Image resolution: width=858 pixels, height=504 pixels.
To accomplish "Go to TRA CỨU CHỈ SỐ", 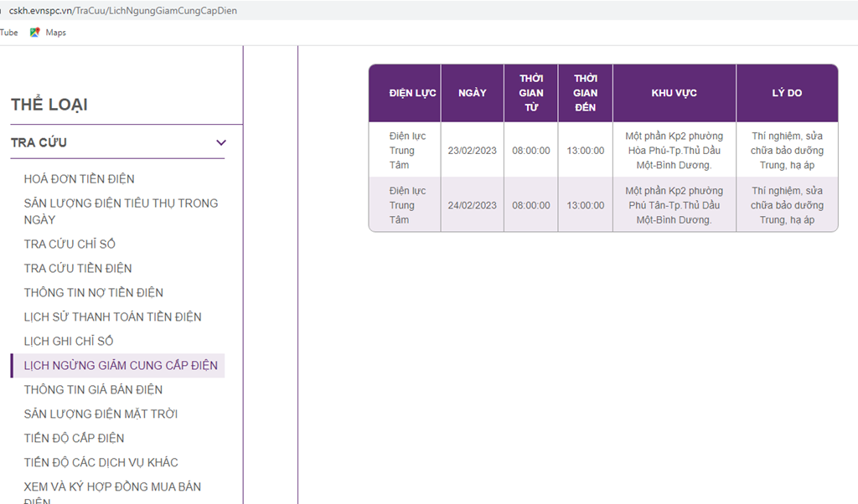I will coord(70,244).
